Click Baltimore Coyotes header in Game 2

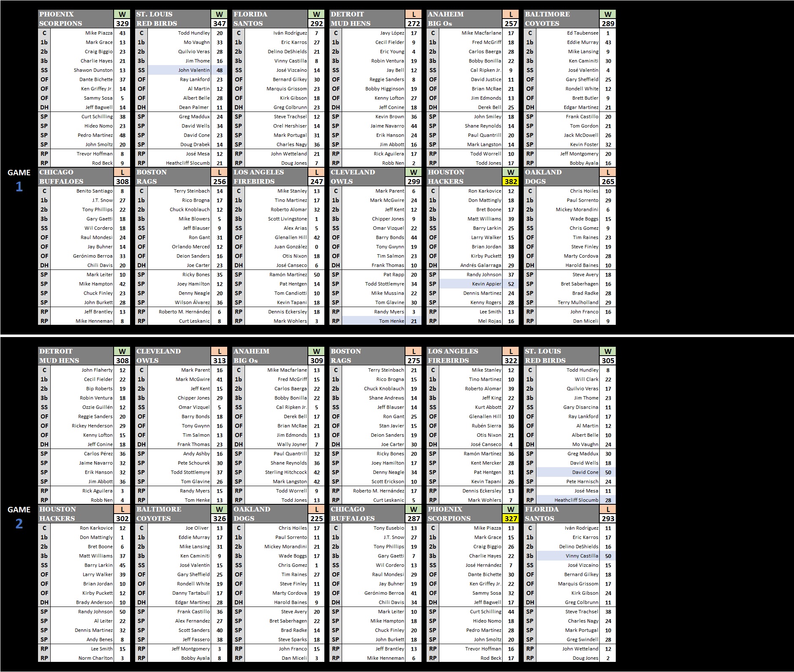[x=172, y=514]
